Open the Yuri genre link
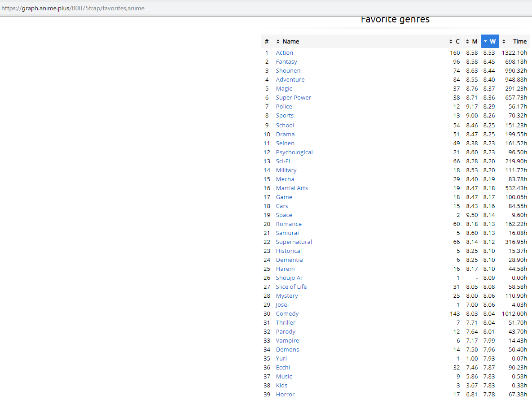Viewport: 532px width, 404px height. point(281,359)
